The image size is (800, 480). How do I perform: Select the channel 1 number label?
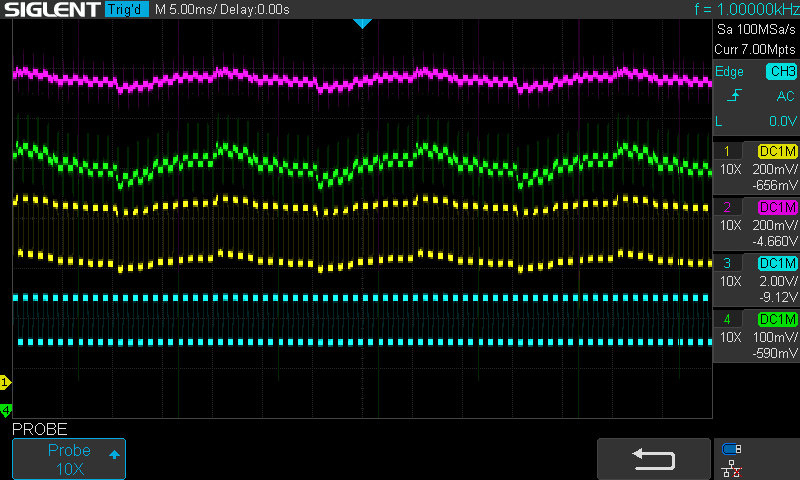click(x=727, y=151)
